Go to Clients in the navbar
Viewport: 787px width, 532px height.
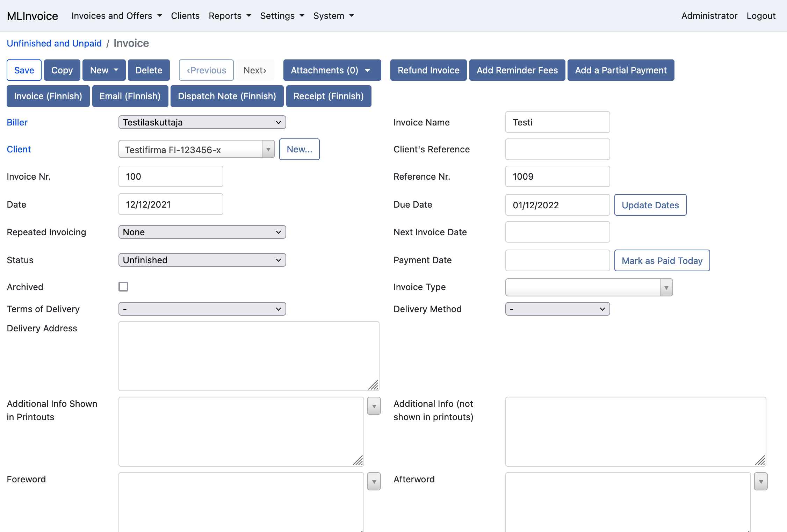(185, 16)
